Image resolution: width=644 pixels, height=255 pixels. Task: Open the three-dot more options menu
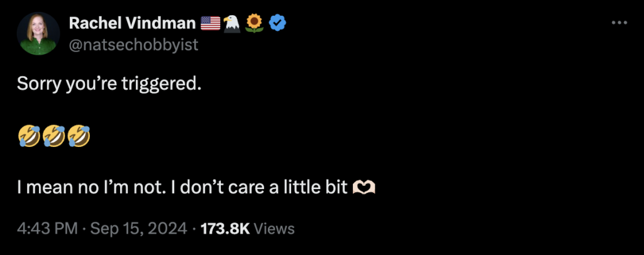619,23
